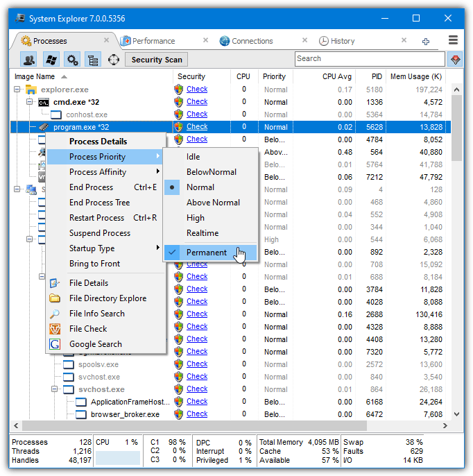Click the red filter icon beside Search
Image resolution: width=473 pixels, height=476 pixels.
[455, 59]
